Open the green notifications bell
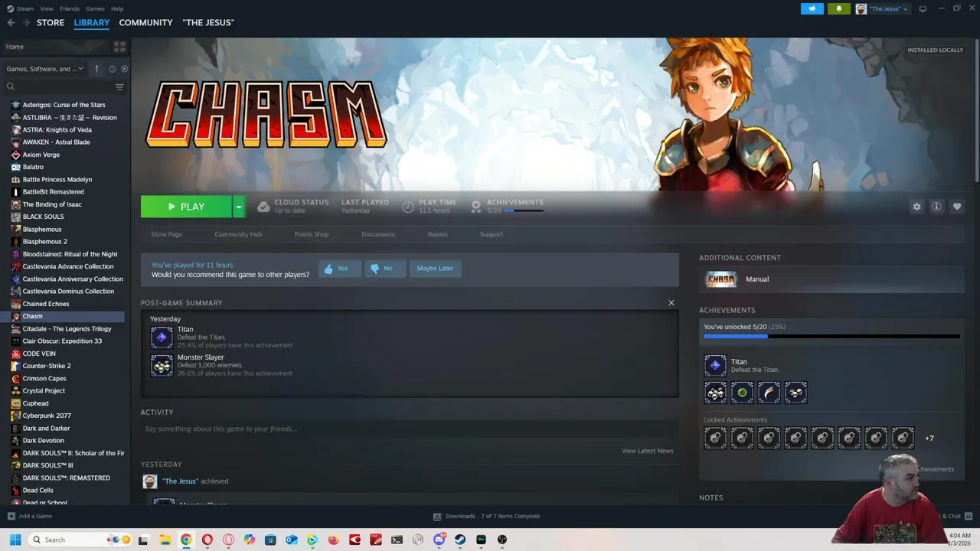The image size is (980, 551). click(838, 8)
